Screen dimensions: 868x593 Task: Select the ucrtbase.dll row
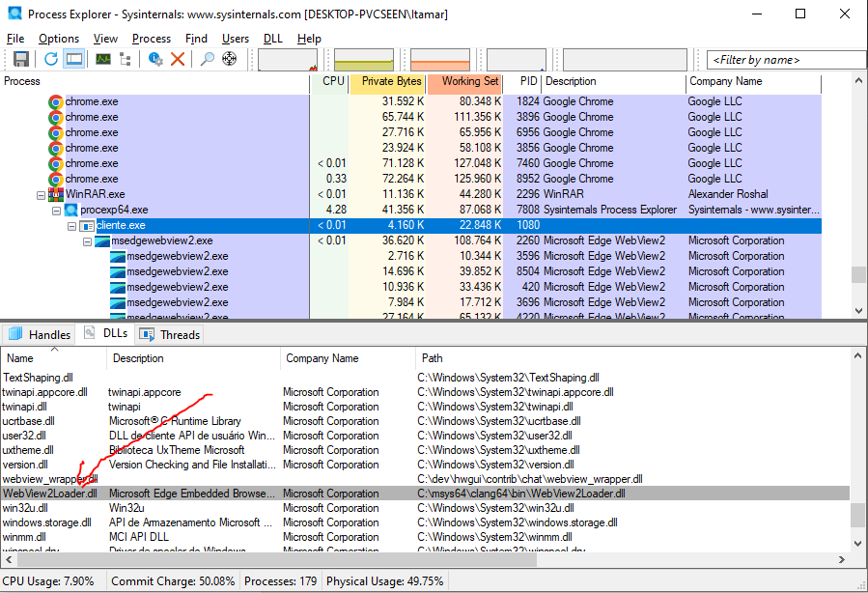point(425,421)
